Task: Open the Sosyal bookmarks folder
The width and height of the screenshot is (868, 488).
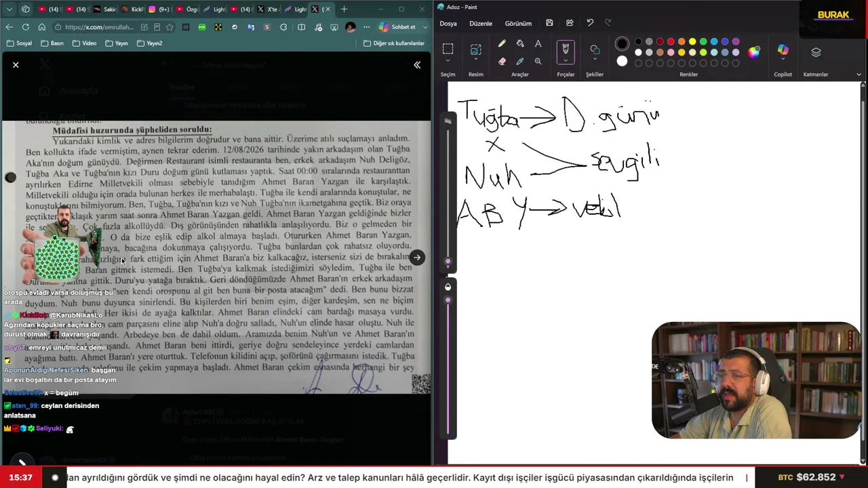Action: 19,43
